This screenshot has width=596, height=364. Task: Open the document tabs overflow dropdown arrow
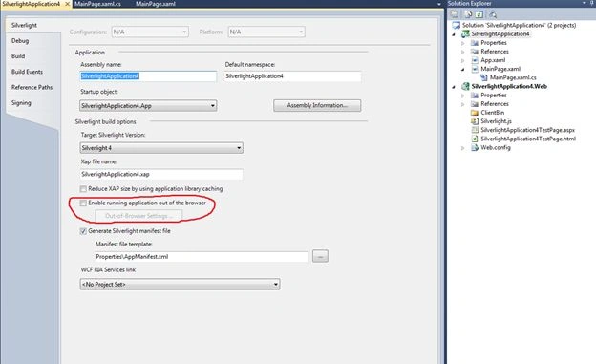[x=439, y=4]
